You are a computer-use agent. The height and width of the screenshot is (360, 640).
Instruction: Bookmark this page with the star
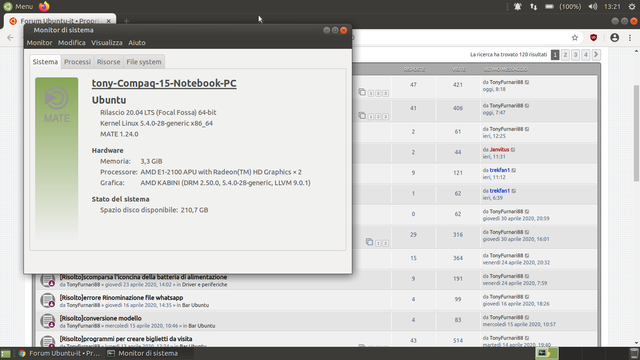click(575, 38)
